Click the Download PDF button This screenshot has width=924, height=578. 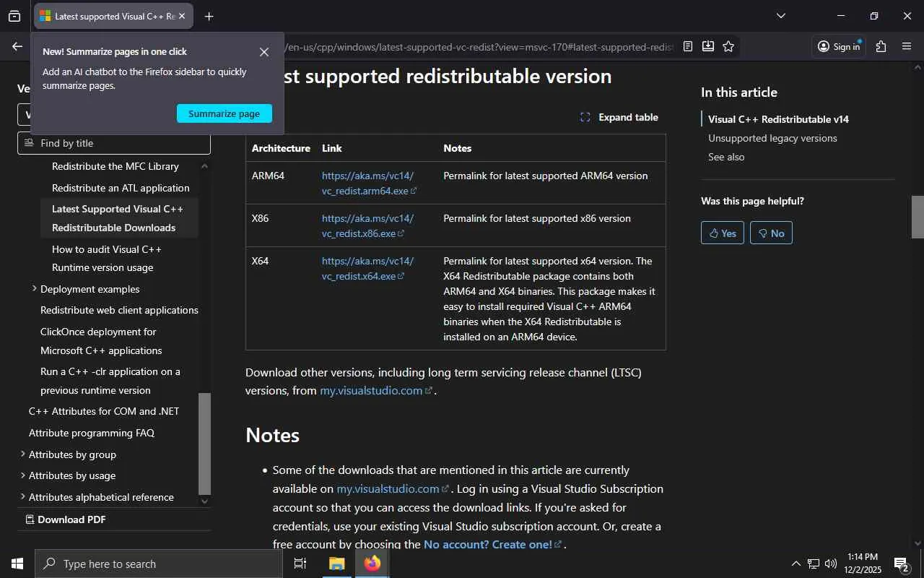point(66,519)
